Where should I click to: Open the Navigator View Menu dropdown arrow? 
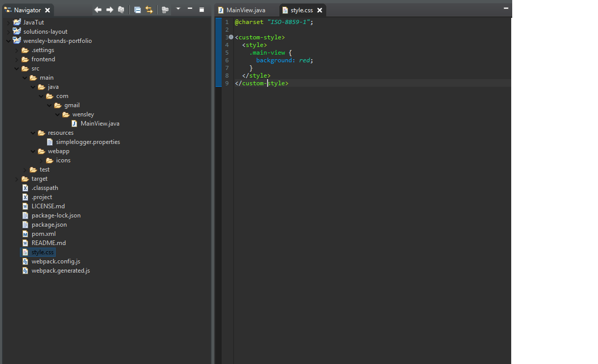point(178,9)
